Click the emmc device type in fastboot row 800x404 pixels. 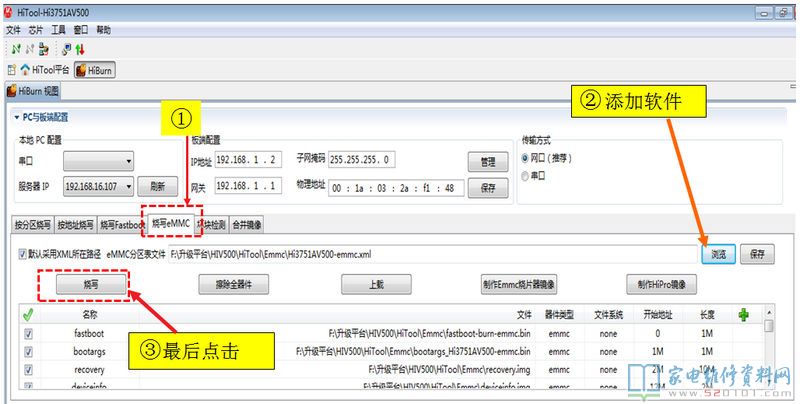559,334
